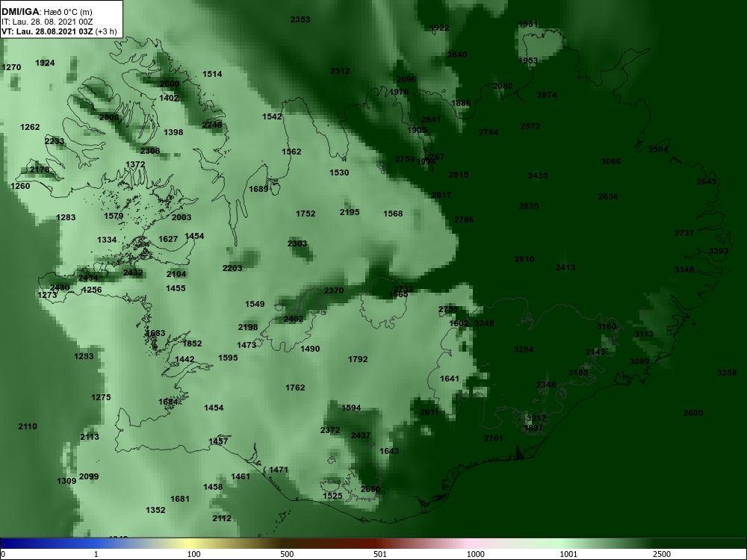Viewport: 747px width, 560px height.
Task: Click the height value 1514
Action: (x=212, y=74)
